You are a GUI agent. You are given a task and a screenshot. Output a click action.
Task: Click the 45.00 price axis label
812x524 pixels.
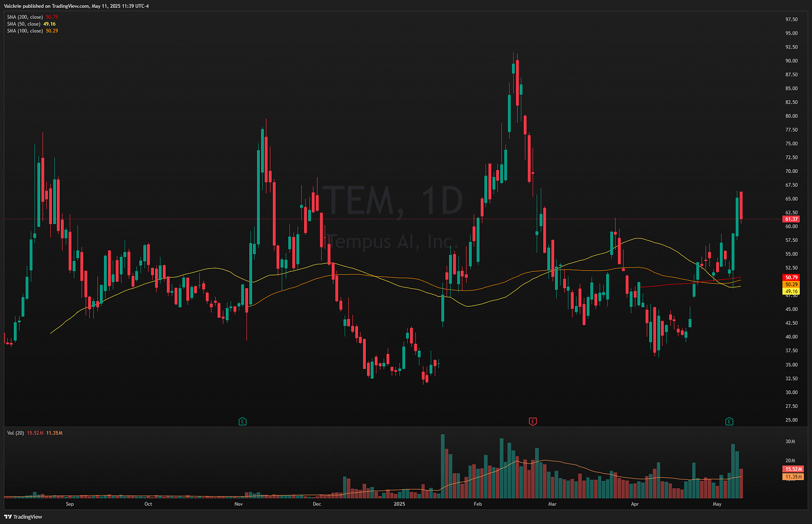coord(791,309)
